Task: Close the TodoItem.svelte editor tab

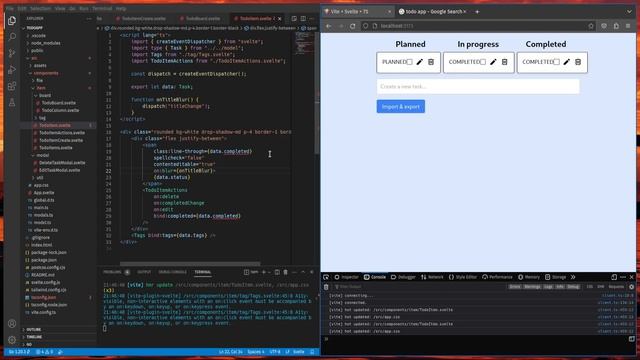Action: (x=280, y=18)
